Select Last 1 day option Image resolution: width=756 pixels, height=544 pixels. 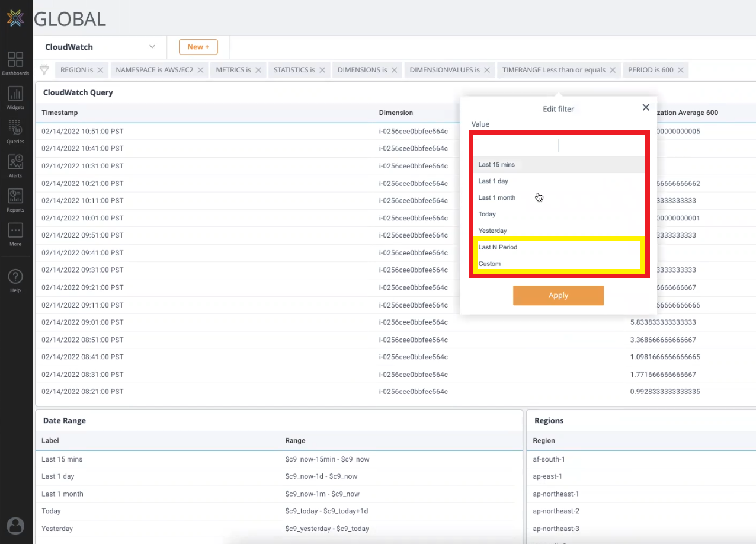(559, 181)
